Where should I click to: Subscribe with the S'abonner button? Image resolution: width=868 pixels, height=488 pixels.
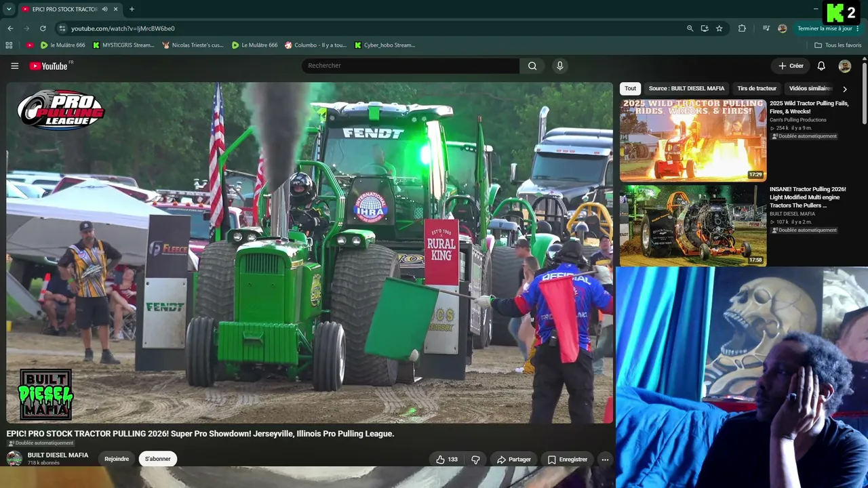(158, 459)
